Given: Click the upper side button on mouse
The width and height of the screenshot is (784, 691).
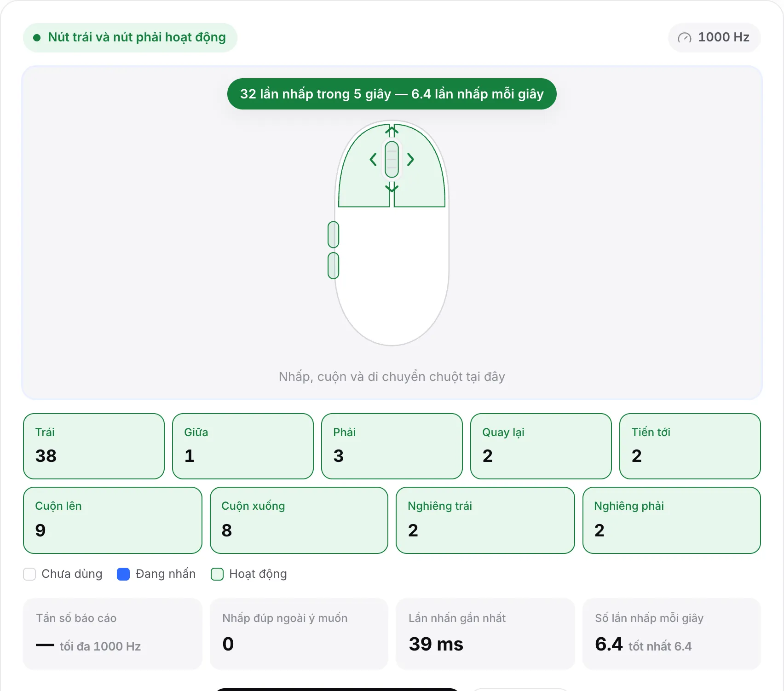Looking at the screenshot, I should point(334,235).
